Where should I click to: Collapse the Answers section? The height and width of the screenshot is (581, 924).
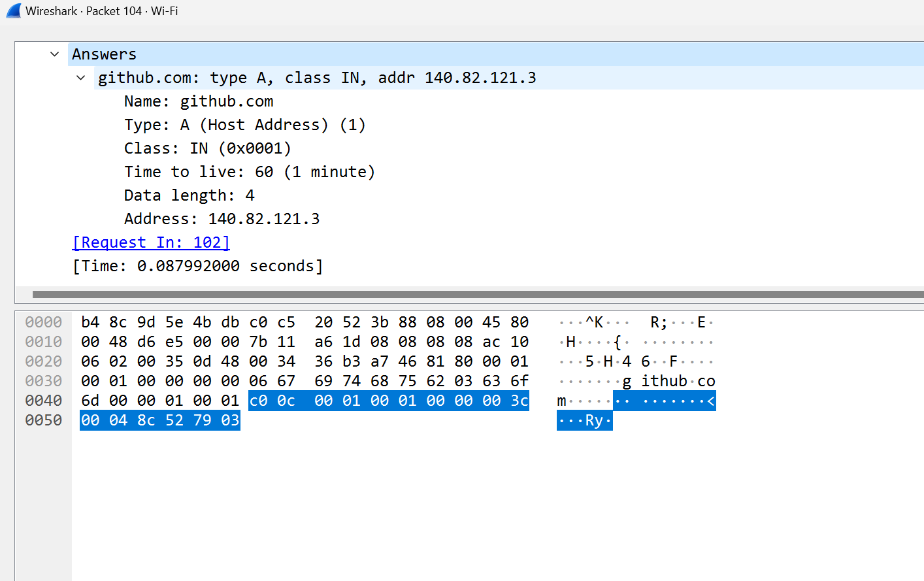click(x=55, y=54)
